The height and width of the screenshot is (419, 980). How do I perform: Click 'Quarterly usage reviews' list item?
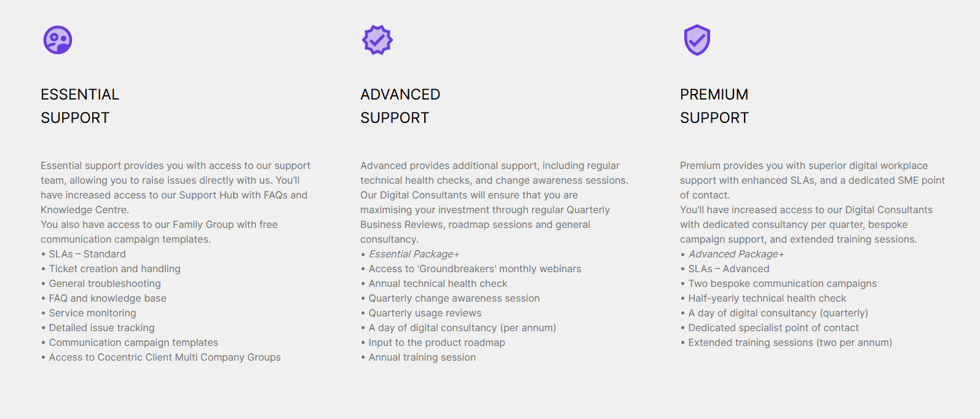point(421,313)
